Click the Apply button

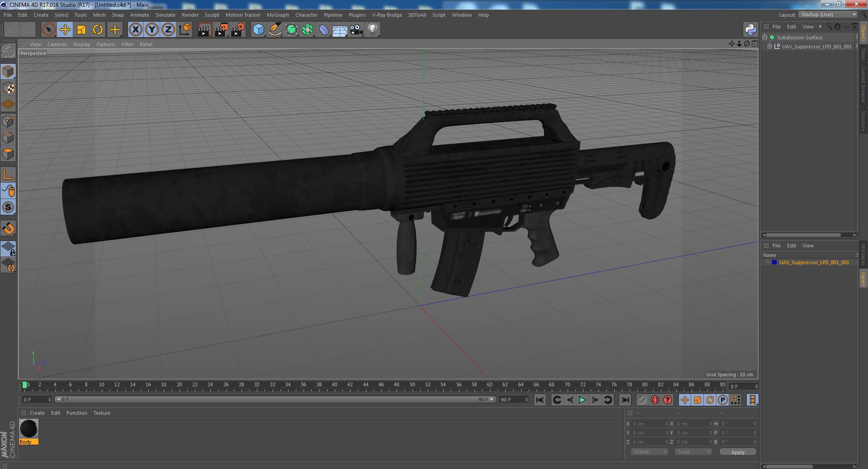click(738, 452)
